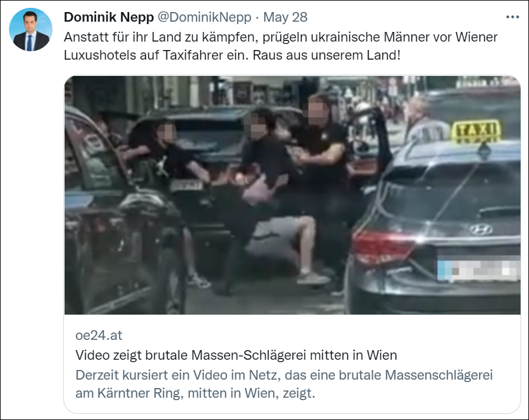529x420 pixels.
Task: Open the @DominikNepp handle link
Action: coord(204,17)
